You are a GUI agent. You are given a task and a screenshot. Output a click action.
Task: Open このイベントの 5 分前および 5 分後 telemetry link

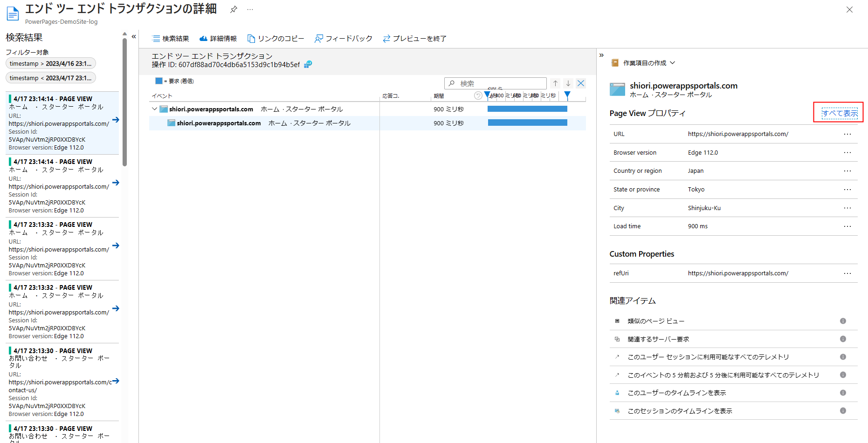point(723,375)
